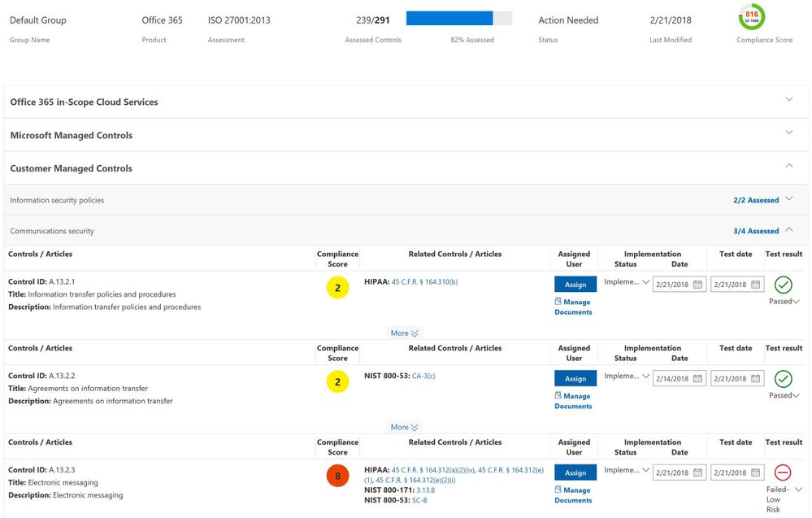Image resolution: width=812 pixels, height=518 pixels.
Task: Open calendar icon for A.13.2.2 implementation date
Action: (x=697, y=379)
